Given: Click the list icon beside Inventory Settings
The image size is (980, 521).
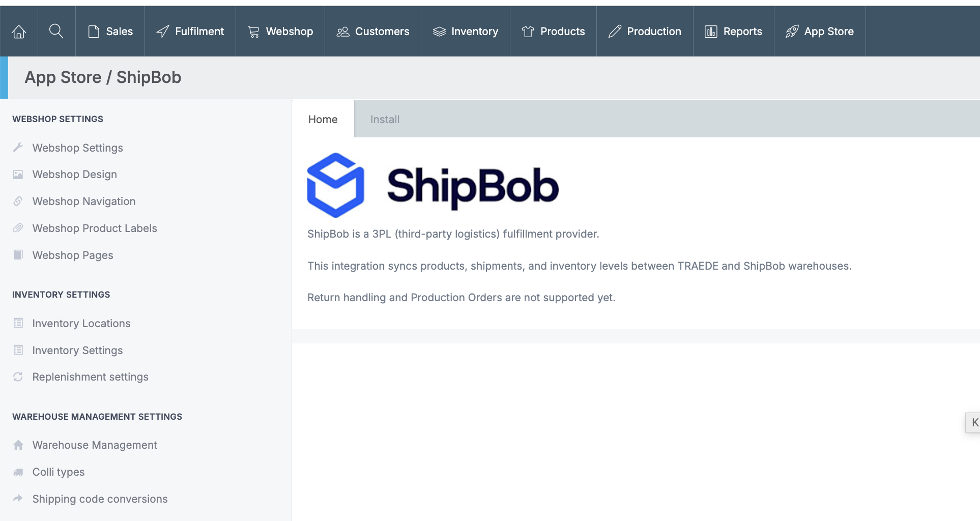Looking at the screenshot, I should click(18, 350).
